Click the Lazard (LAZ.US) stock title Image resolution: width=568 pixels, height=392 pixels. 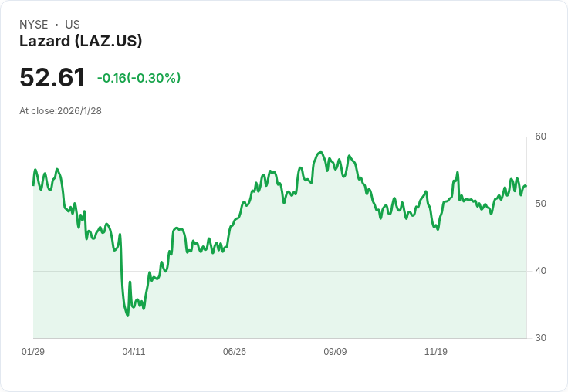coord(80,42)
